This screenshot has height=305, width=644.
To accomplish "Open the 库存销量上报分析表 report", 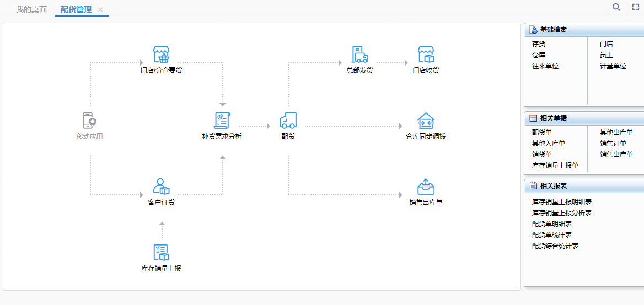I will pos(561,213).
